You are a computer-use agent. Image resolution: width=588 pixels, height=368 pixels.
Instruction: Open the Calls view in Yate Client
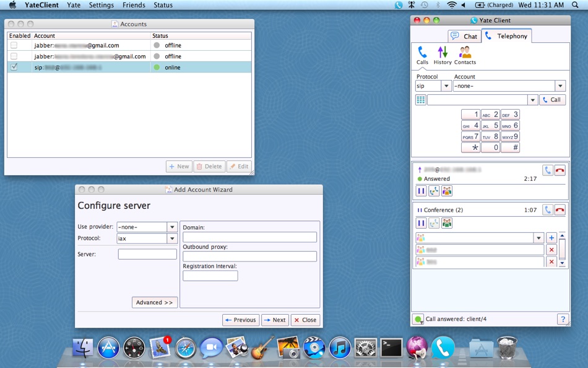pos(422,55)
